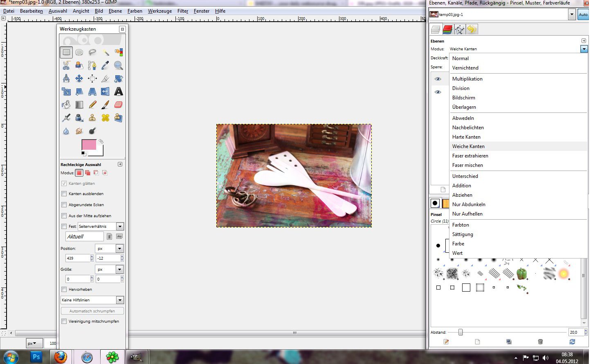This screenshot has width=593, height=364.
Task: Enable the Kanten ausblenden checkbox
Action: click(x=64, y=194)
